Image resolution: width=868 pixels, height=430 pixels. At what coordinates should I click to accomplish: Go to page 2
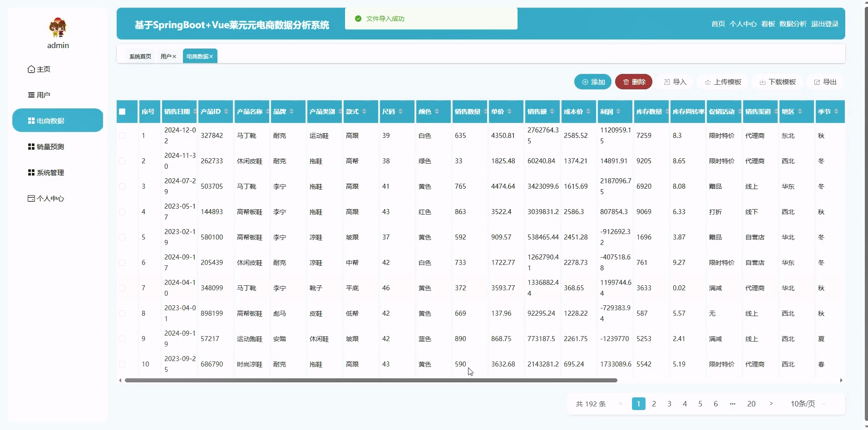(x=654, y=404)
